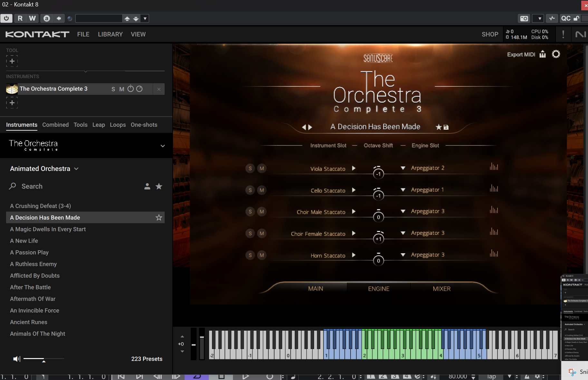The width and height of the screenshot is (588, 380).
Task: Switch to the Combined tab
Action: pos(55,125)
